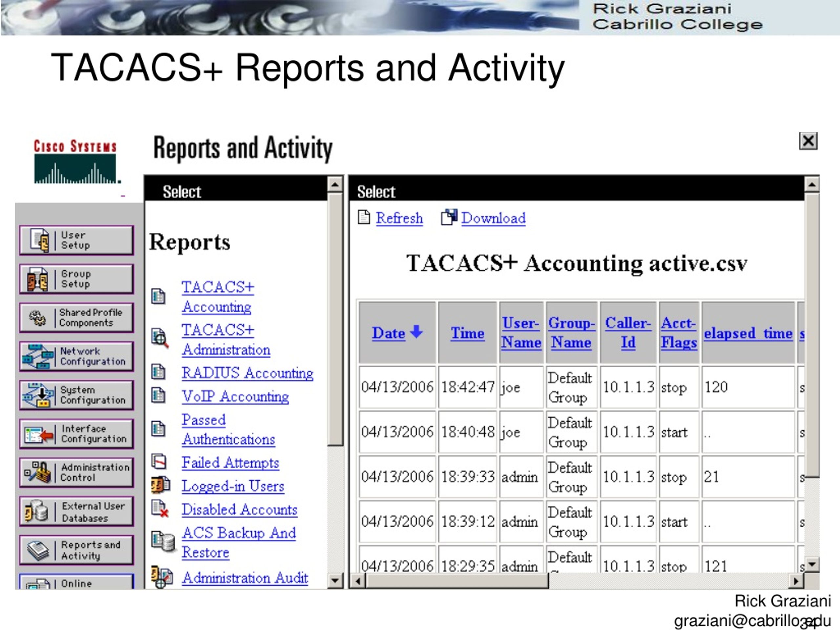Open Interface Configuration

(76, 434)
